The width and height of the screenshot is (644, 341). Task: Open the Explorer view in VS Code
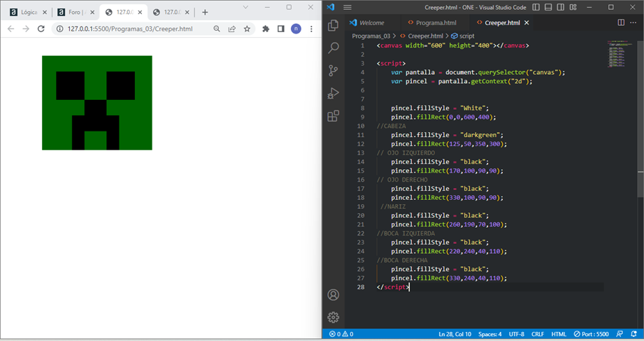coord(333,25)
